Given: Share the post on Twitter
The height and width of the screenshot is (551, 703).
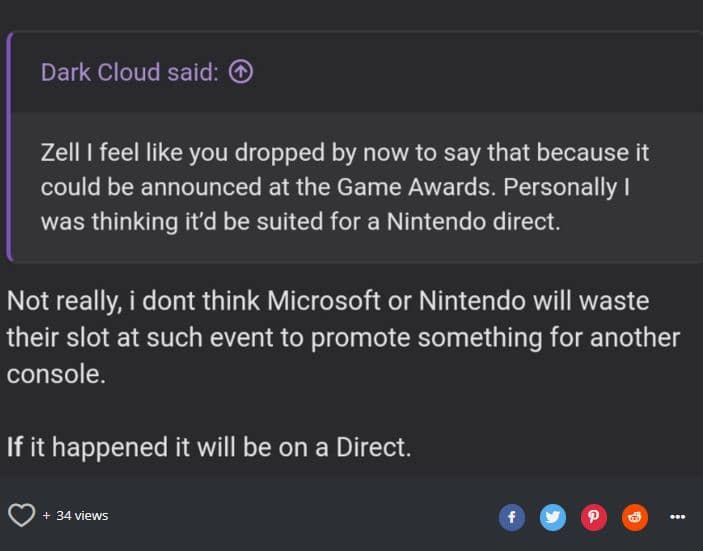Looking at the screenshot, I should coord(552,517).
